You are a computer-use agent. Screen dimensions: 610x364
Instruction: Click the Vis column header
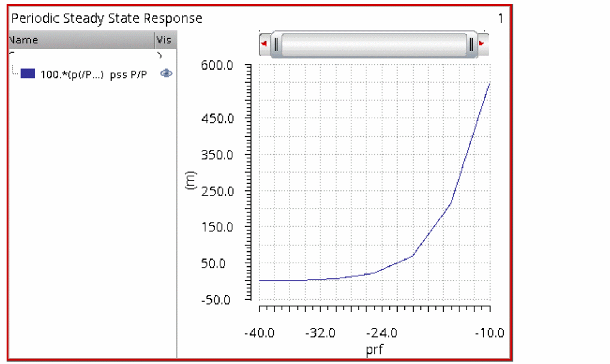click(x=166, y=40)
